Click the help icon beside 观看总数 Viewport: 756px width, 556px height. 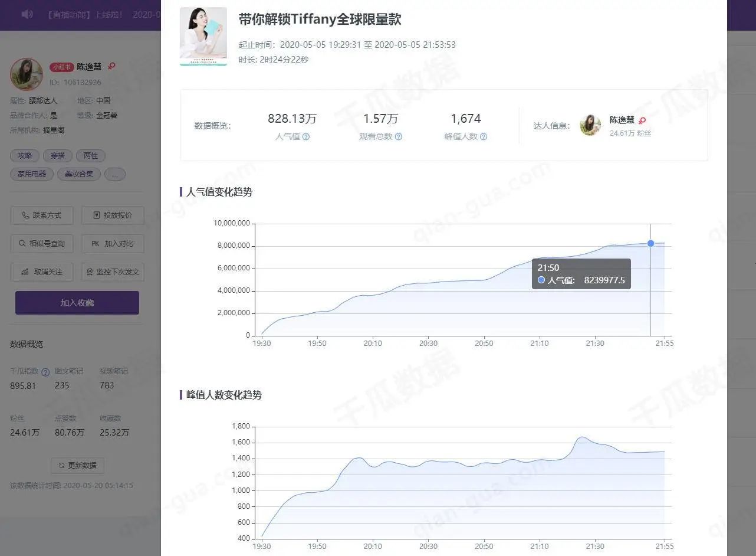point(399,137)
